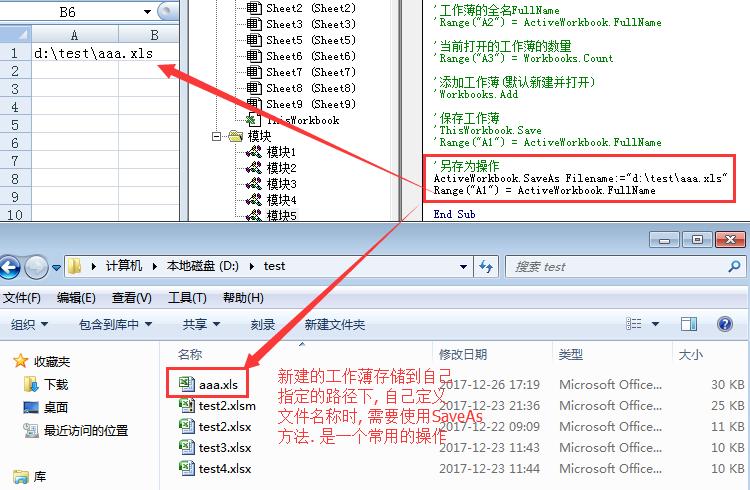Viewport: 750px width, 490px height.
Task: Open recent locations dropdown arrow
Action: (x=56, y=267)
